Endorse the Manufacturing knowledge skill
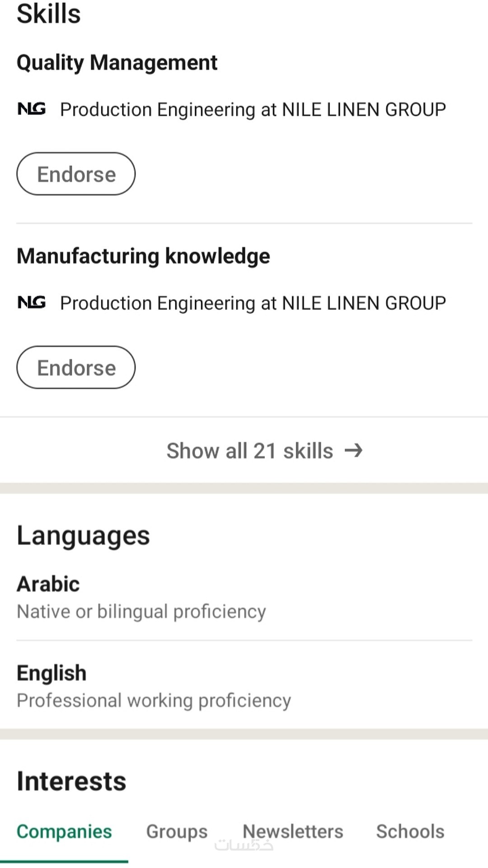Screen dimensions: 488x868 pyautogui.click(x=76, y=368)
